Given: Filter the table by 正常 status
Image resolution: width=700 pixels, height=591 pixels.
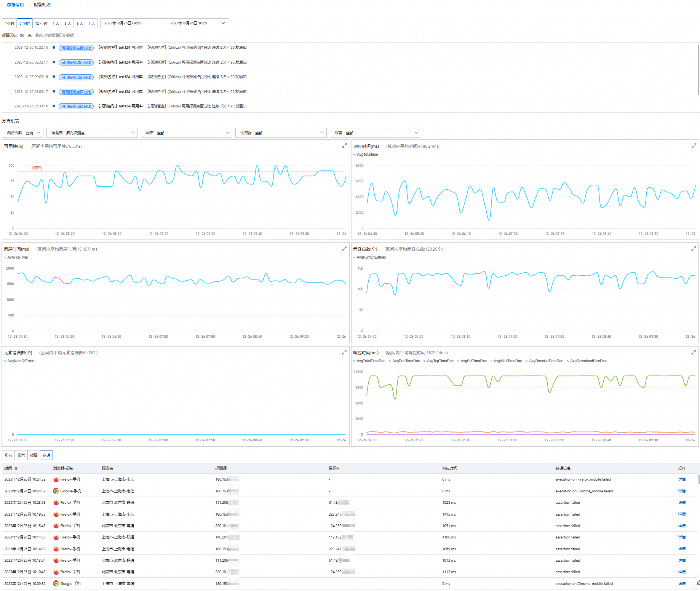Looking at the screenshot, I should point(21,455).
